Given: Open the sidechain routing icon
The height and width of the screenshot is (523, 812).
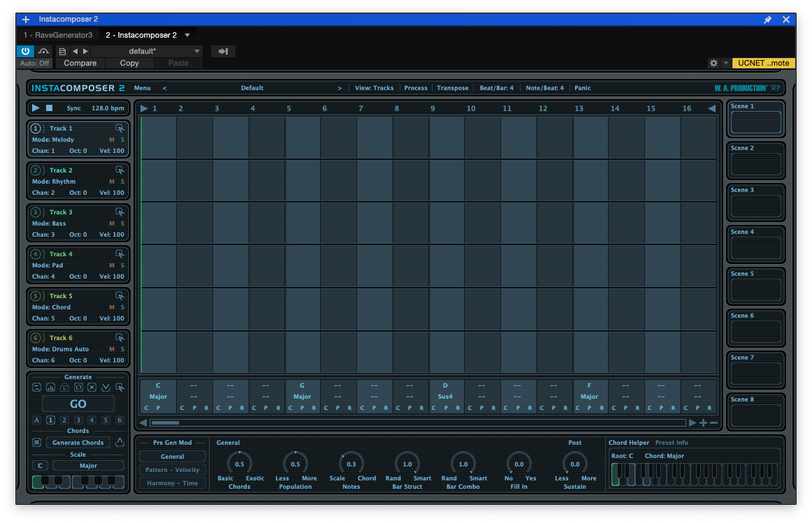Looking at the screenshot, I should point(43,51).
